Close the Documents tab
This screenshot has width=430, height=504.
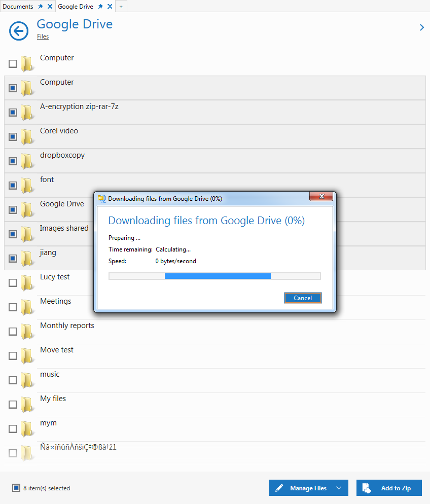50,7
